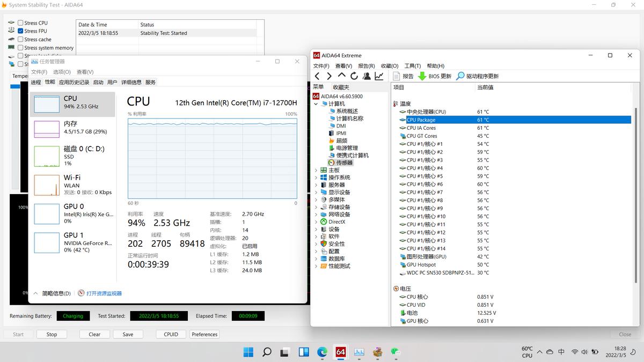The height and width of the screenshot is (362, 644).
Task: Collapse the 计算机 tree node
Action: click(x=316, y=104)
